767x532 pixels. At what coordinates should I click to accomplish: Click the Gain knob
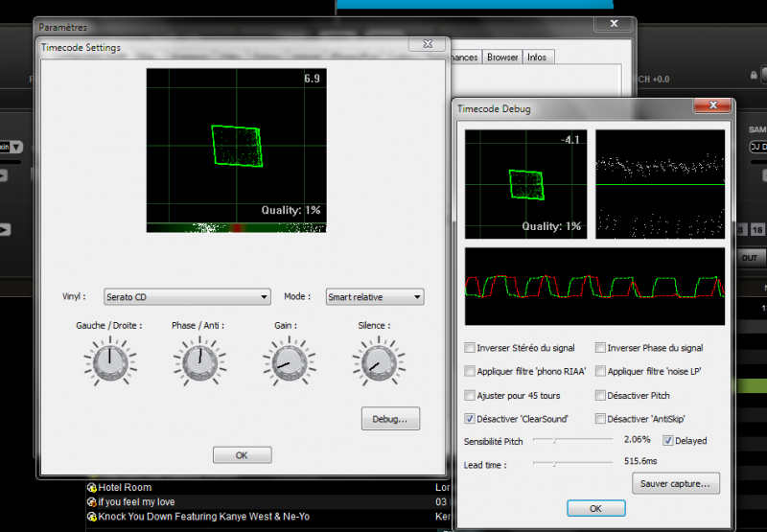[x=282, y=361]
